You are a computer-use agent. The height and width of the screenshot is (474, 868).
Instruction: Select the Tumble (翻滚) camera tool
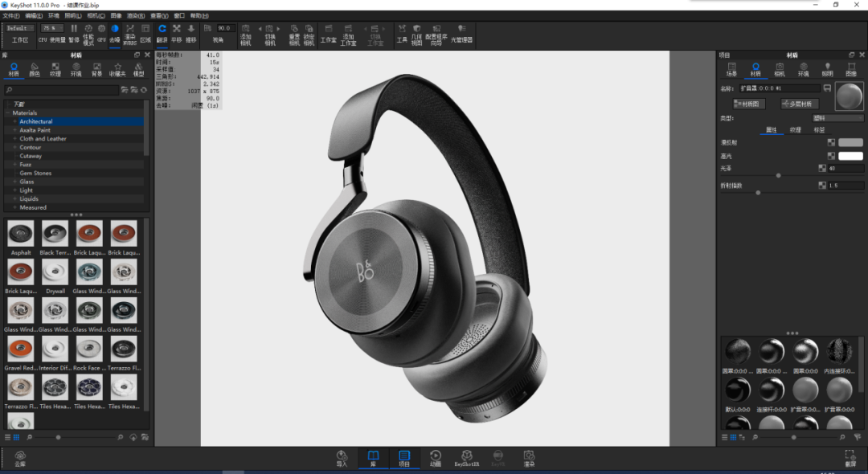162,33
